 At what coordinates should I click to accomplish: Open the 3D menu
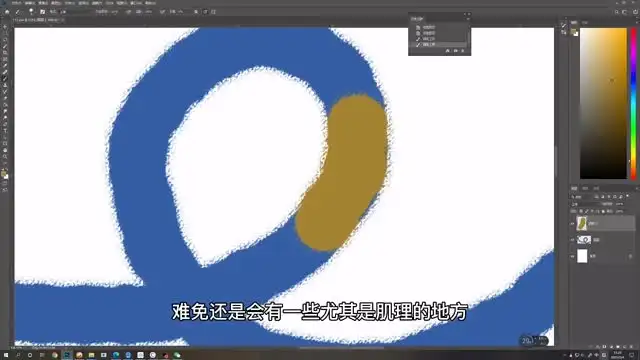point(109,3)
